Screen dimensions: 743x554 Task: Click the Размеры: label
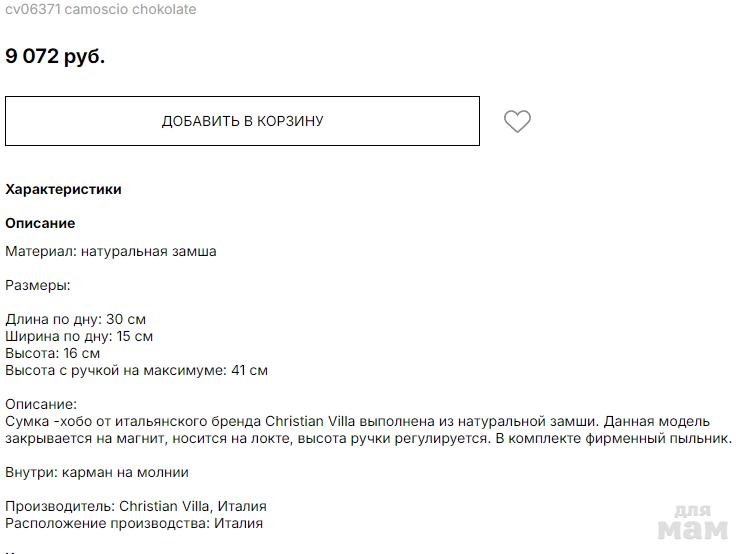(x=38, y=285)
